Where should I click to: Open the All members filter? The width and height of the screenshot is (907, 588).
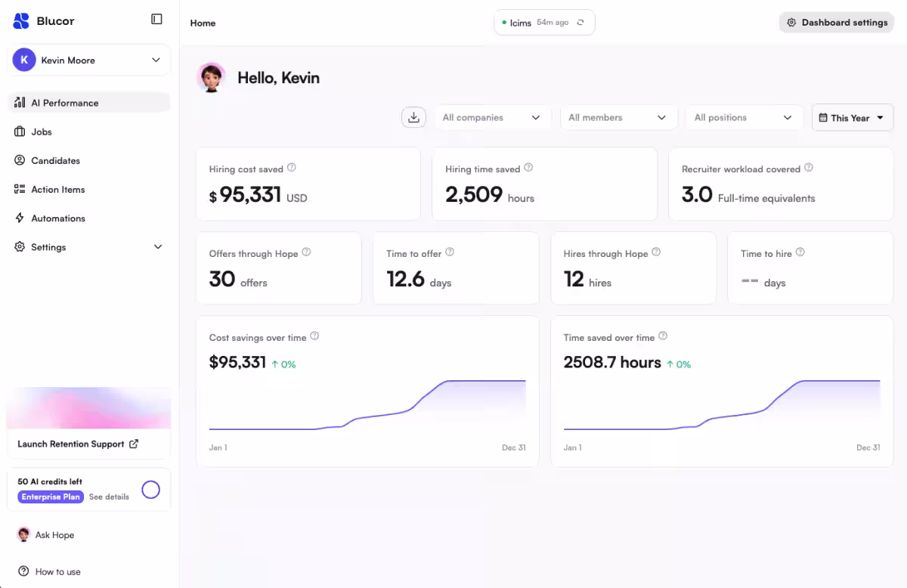(618, 118)
